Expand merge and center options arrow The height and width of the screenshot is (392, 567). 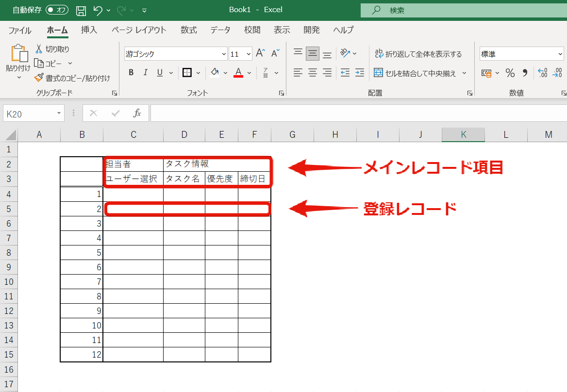pyautogui.click(x=464, y=73)
